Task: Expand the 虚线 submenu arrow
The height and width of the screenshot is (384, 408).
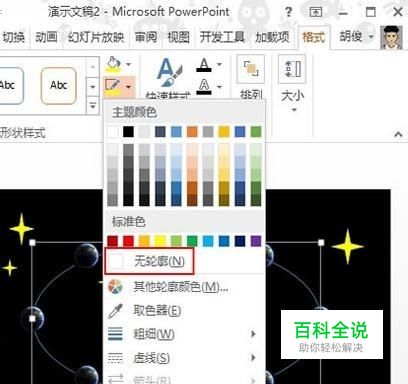Action: click(x=253, y=358)
